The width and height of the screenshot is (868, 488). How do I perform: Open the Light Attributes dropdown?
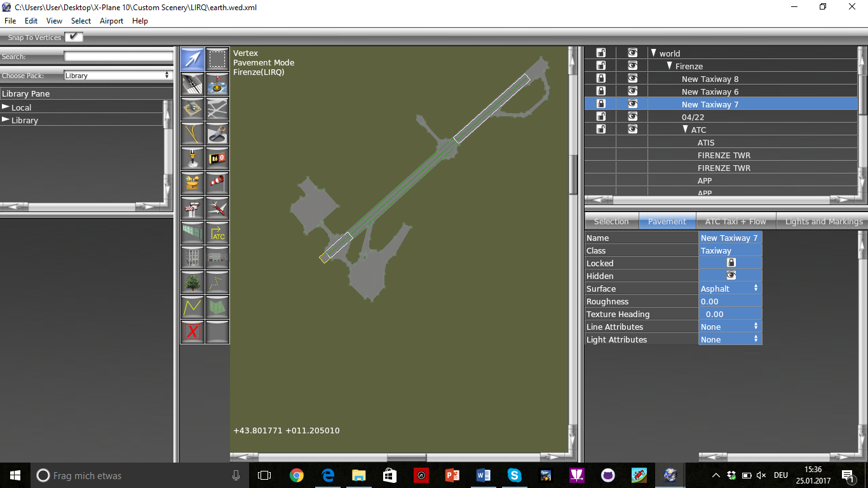[x=730, y=339]
